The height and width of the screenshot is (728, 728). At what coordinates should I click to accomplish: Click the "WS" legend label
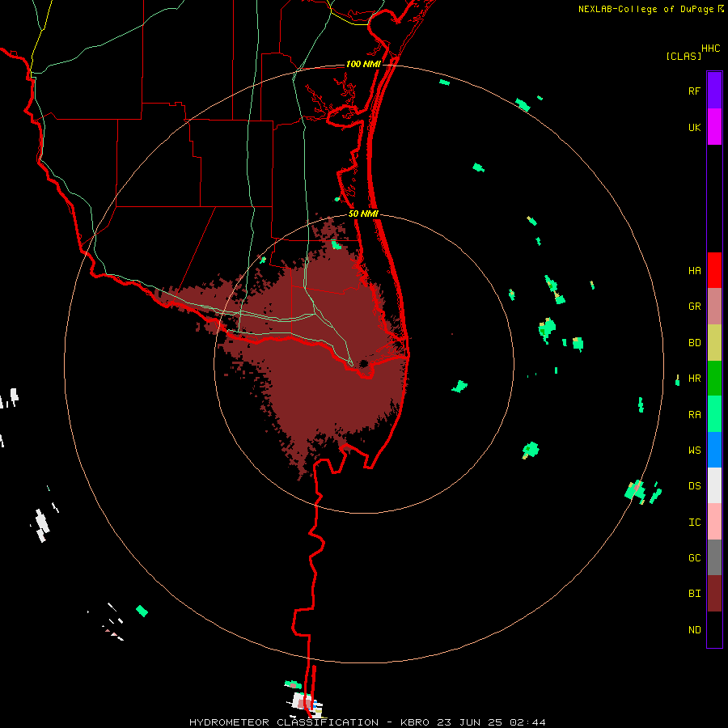tap(694, 450)
